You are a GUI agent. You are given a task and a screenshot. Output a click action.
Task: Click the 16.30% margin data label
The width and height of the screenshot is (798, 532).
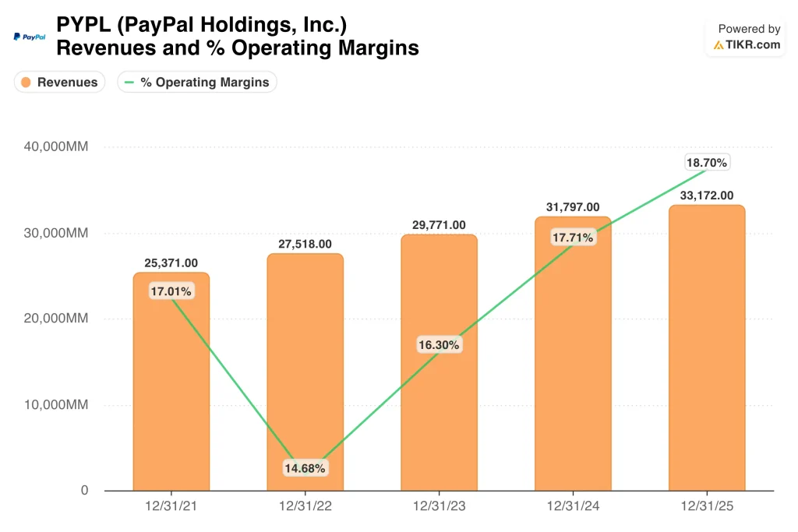439,345
